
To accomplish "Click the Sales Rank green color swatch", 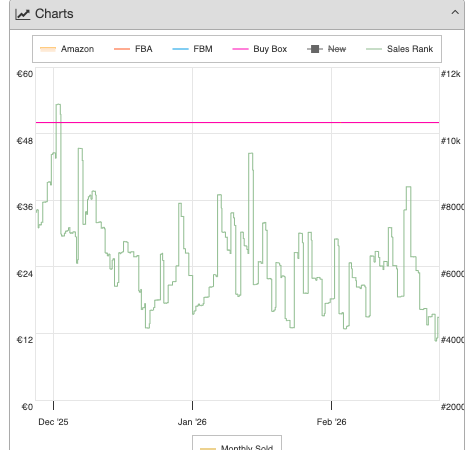I will (374, 49).
